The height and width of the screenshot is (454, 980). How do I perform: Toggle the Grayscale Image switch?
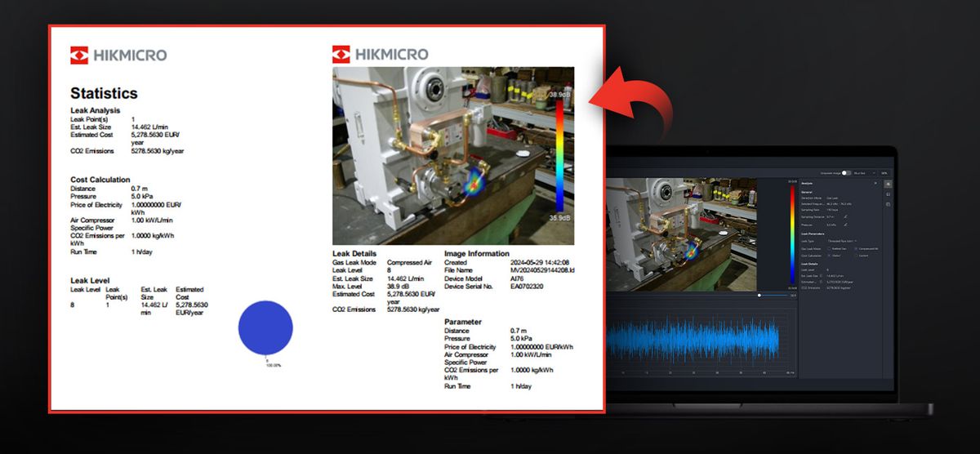[846, 173]
